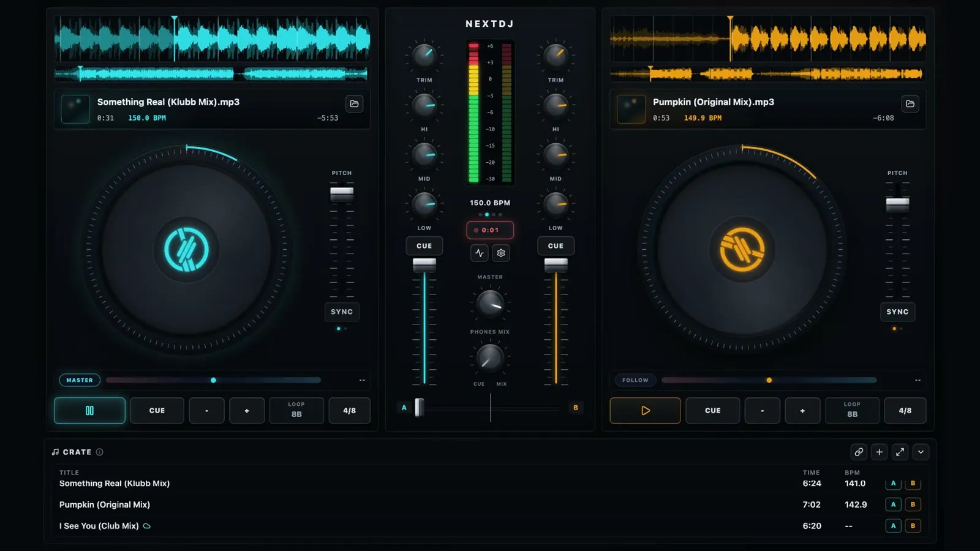The image size is (980, 551).
Task: Load Pumpkin (Original Mix) to deck A
Action: click(893, 504)
